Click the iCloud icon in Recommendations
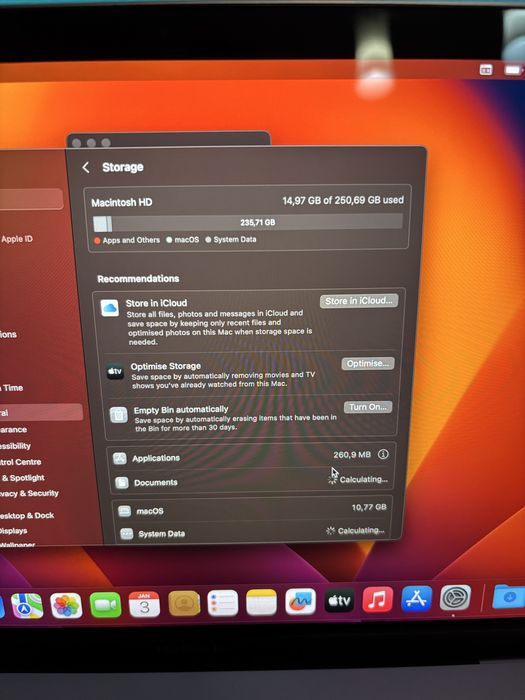This screenshot has width=525, height=700. tap(110, 308)
